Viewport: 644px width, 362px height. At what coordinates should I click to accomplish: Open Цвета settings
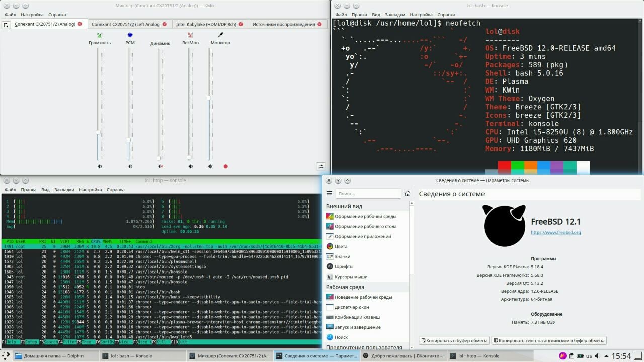(366, 246)
